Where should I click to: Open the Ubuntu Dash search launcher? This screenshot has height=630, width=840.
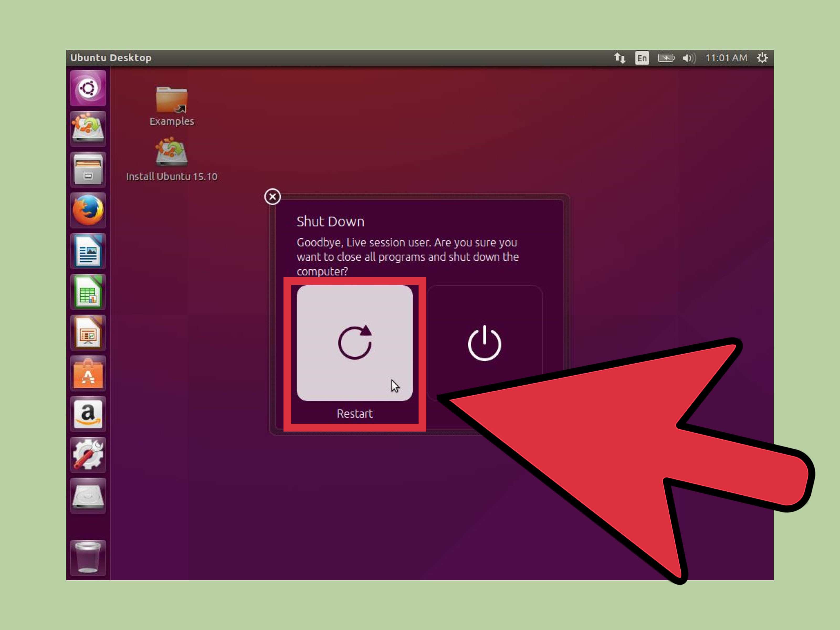point(88,88)
